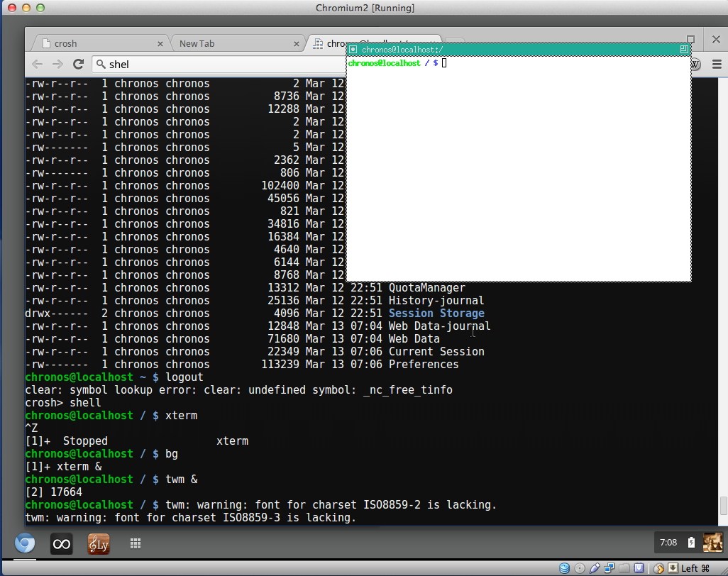
Task: Open the user avatar status menu
Action: [x=712, y=542]
